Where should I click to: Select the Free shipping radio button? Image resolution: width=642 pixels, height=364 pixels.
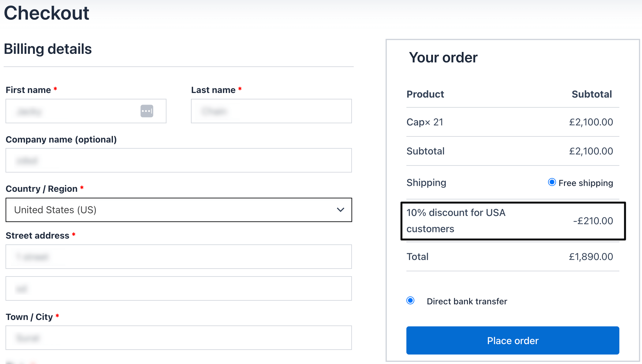coord(552,182)
